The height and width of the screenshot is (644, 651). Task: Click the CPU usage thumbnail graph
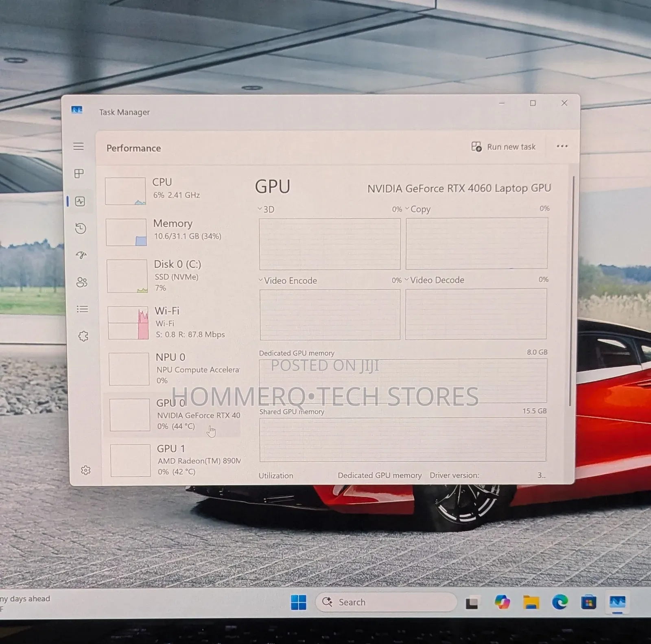click(x=125, y=191)
